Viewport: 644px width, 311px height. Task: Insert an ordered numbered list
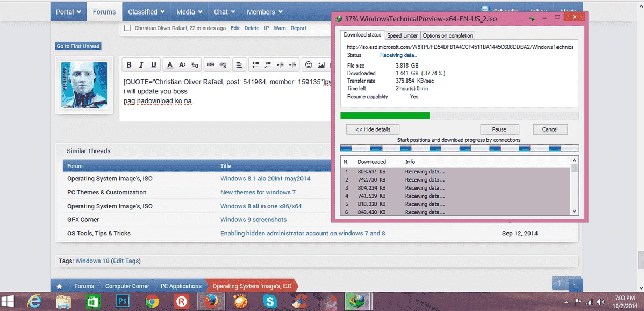268,65
